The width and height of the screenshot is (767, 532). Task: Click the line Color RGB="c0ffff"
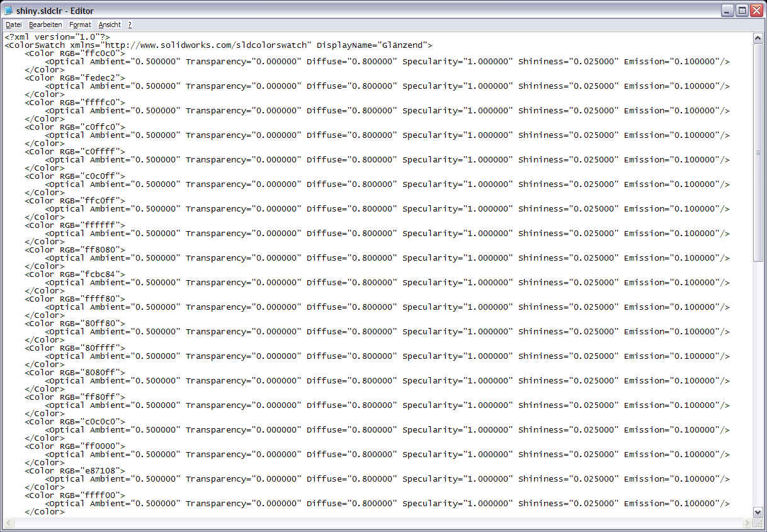pos(75,152)
